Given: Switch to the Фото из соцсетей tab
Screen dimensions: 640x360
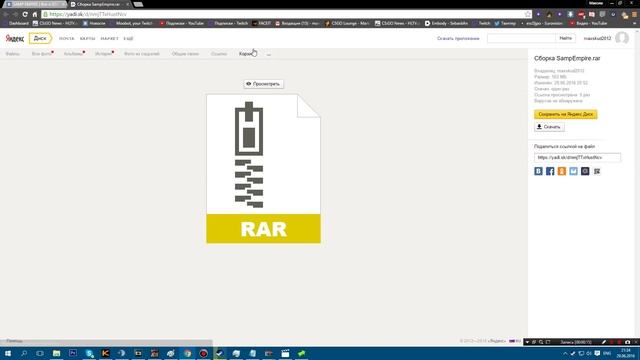Looking at the screenshot, I should [142, 54].
